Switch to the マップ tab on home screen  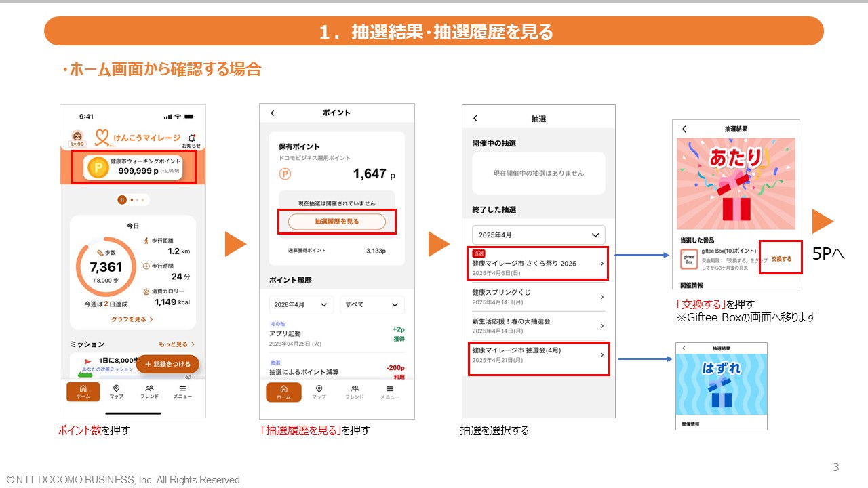tap(116, 392)
